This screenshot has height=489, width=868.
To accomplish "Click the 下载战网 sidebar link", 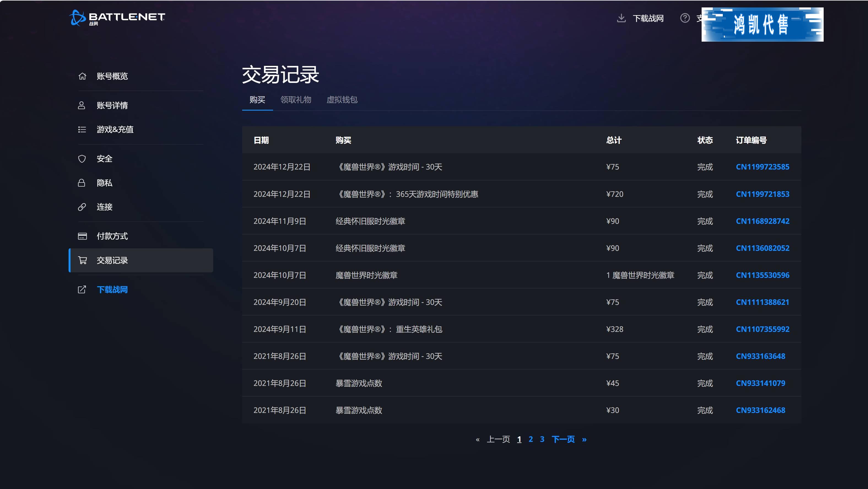I will coord(112,289).
